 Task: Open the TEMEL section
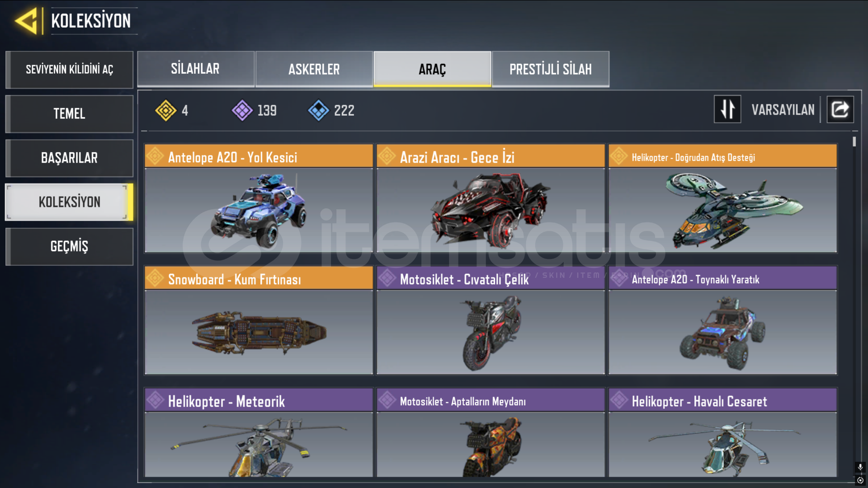(x=69, y=114)
